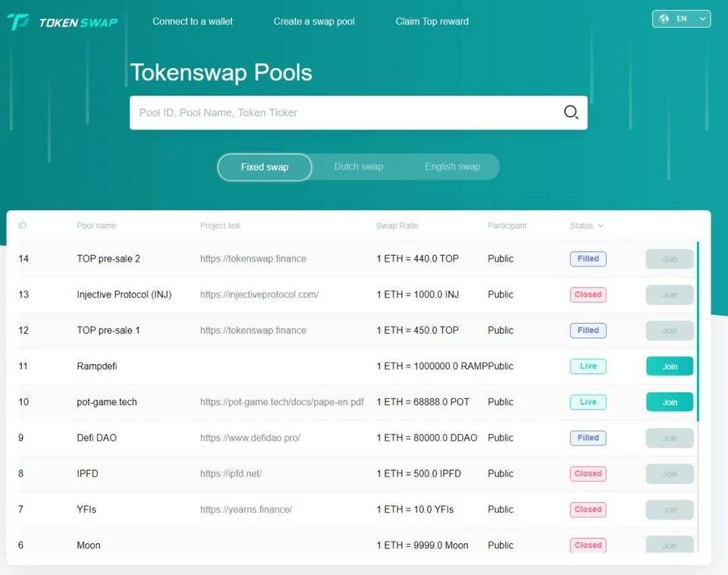Click Closed status of Moon
This screenshot has height=575, width=728.
coord(588,545)
